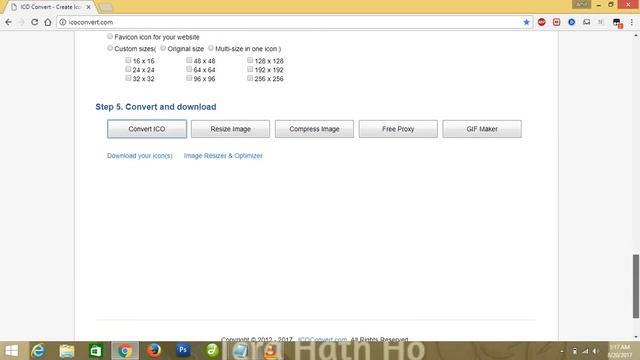Open a new browser tab
The height and width of the screenshot is (360, 640).
[106, 7]
